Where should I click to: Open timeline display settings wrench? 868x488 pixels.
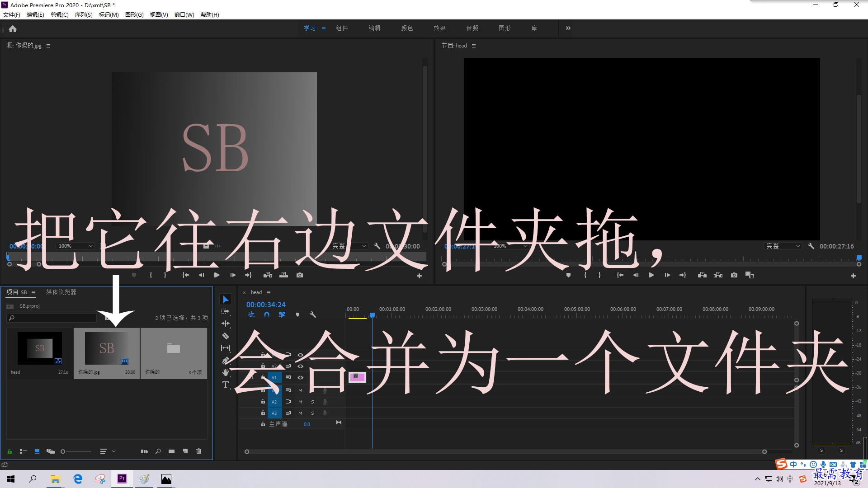point(312,314)
